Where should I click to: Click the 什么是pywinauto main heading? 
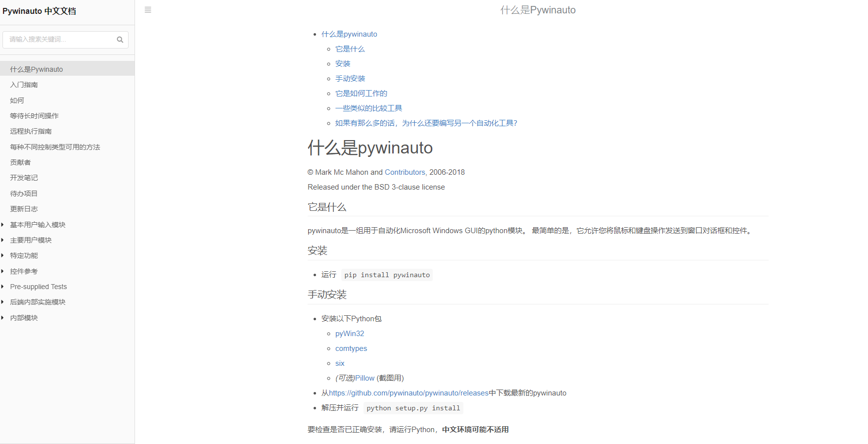pos(370,148)
